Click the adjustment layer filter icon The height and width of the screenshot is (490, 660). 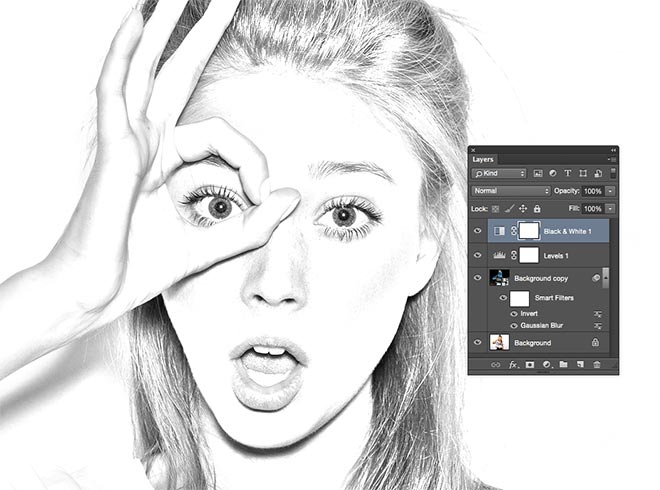pyautogui.click(x=553, y=173)
